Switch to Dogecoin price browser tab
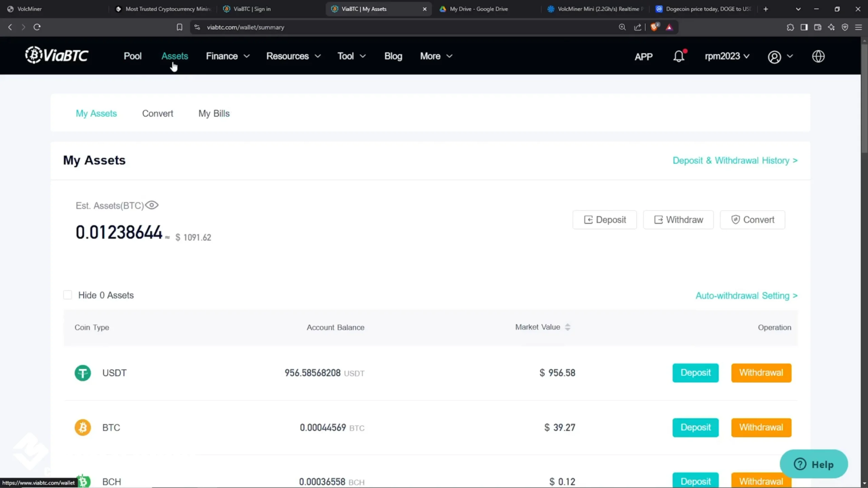This screenshot has width=868, height=488. [705, 9]
